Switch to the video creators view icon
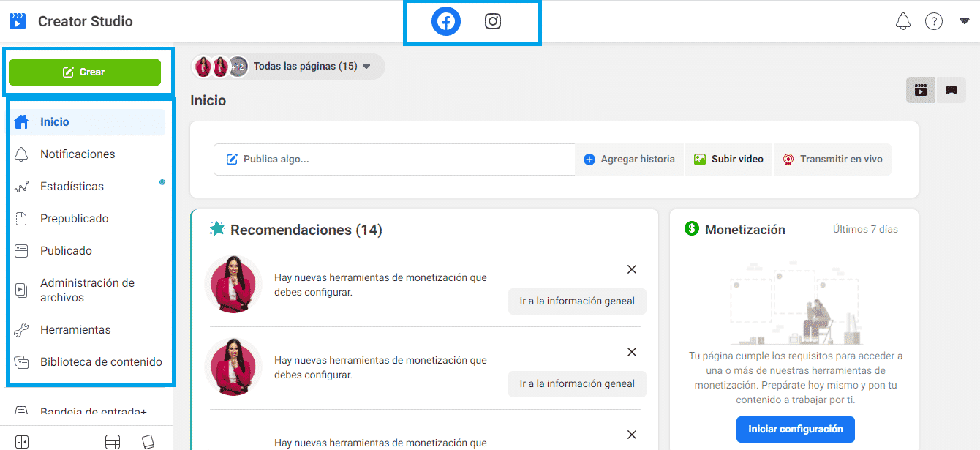The image size is (980, 450). pyautogui.click(x=921, y=90)
